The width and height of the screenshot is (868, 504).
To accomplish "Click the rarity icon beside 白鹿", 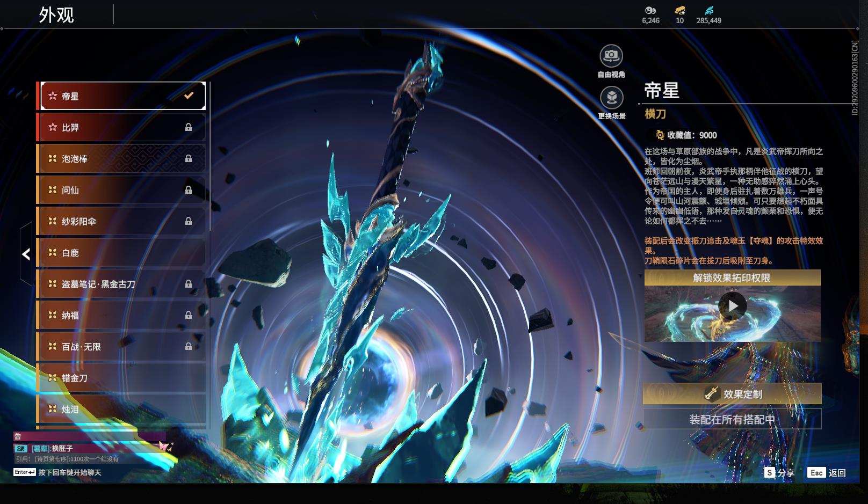I will click(x=53, y=252).
